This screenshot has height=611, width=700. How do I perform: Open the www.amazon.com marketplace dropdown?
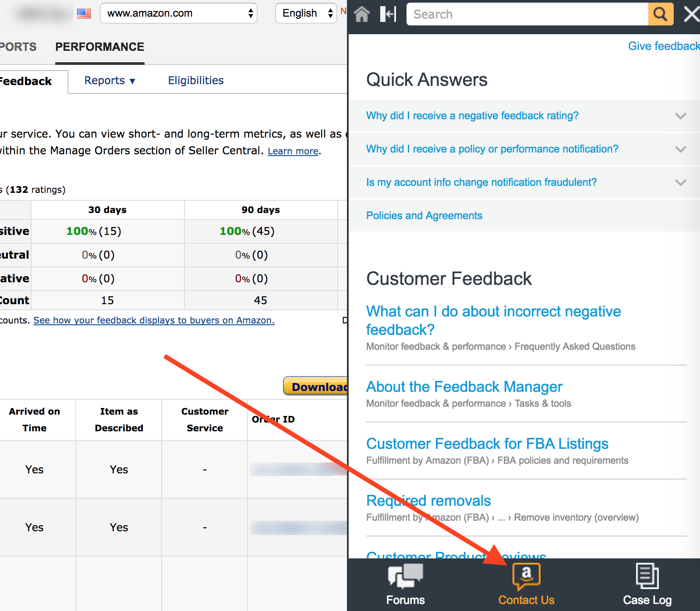(179, 13)
